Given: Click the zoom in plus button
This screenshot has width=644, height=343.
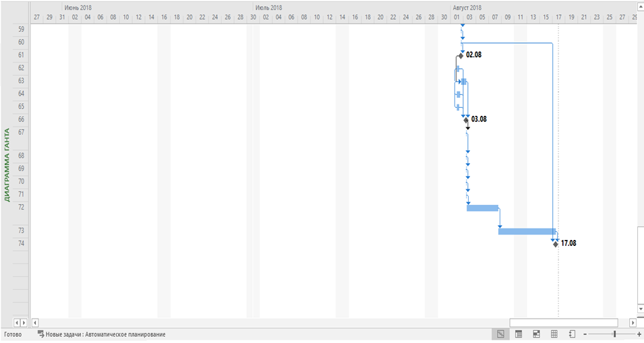Looking at the screenshot, I should pos(639,334).
